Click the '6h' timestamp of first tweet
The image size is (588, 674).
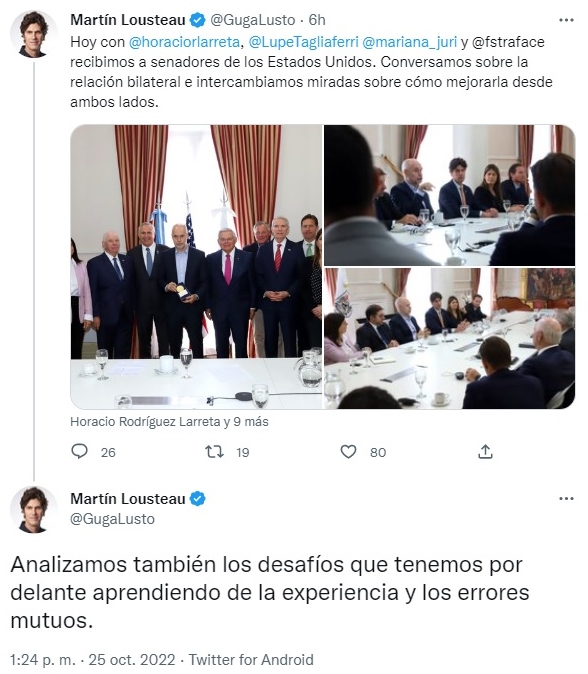click(317, 20)
